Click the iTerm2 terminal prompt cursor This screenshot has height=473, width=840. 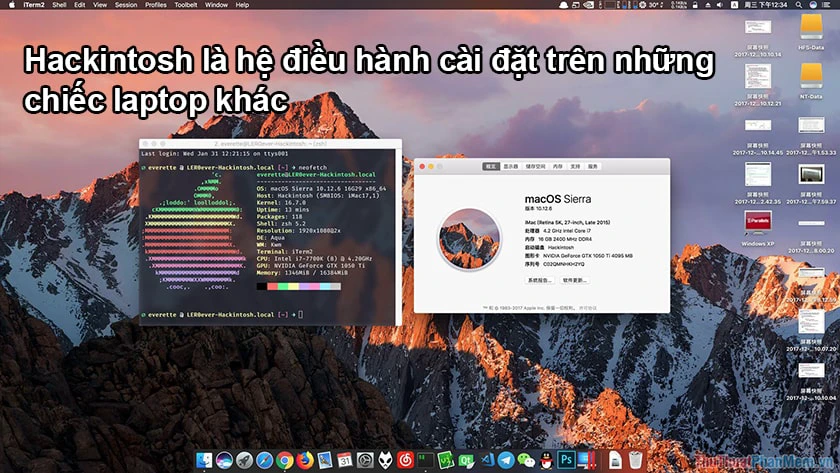pyautogui.click(x=301, y=314)
